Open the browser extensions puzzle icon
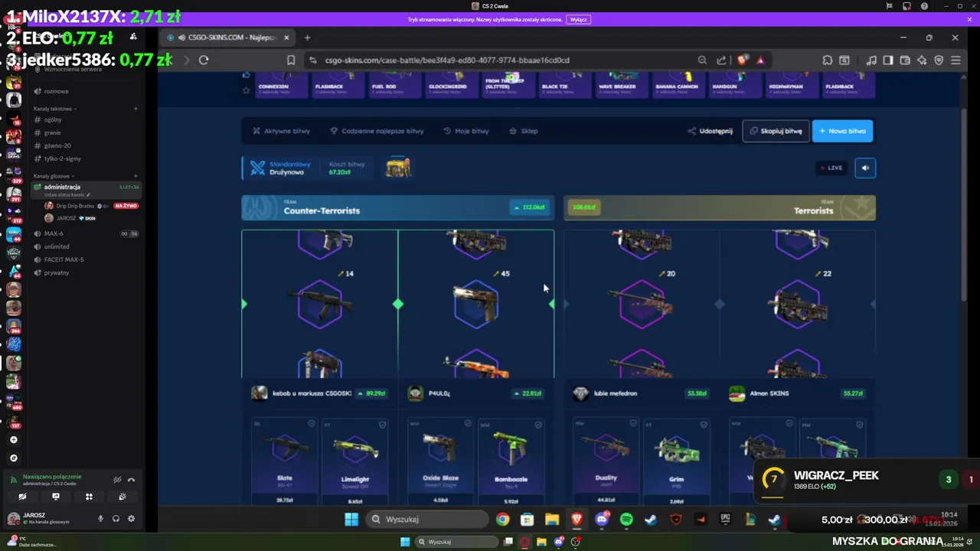The width and height of the screenshot is (980, 551). pyautogui.click(x=828, y=60)
